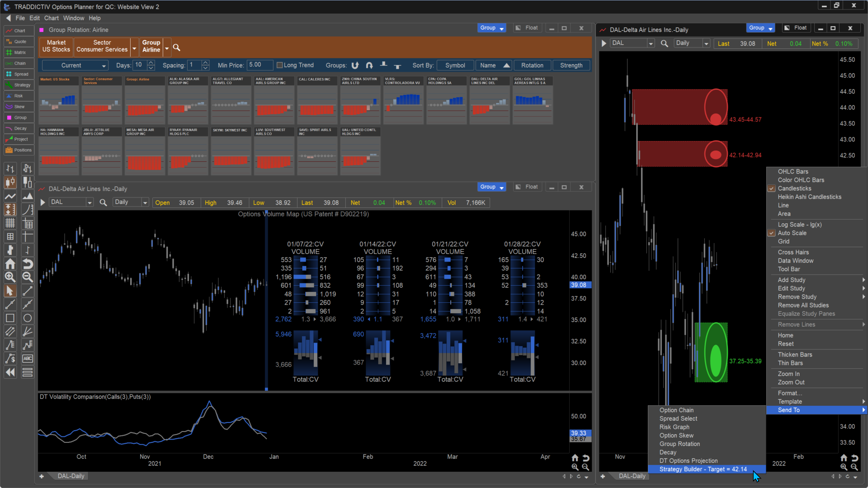The height and width of the screenshot is (488, 868).
Task: Open the Window menu
Action: tap(73, 18)
